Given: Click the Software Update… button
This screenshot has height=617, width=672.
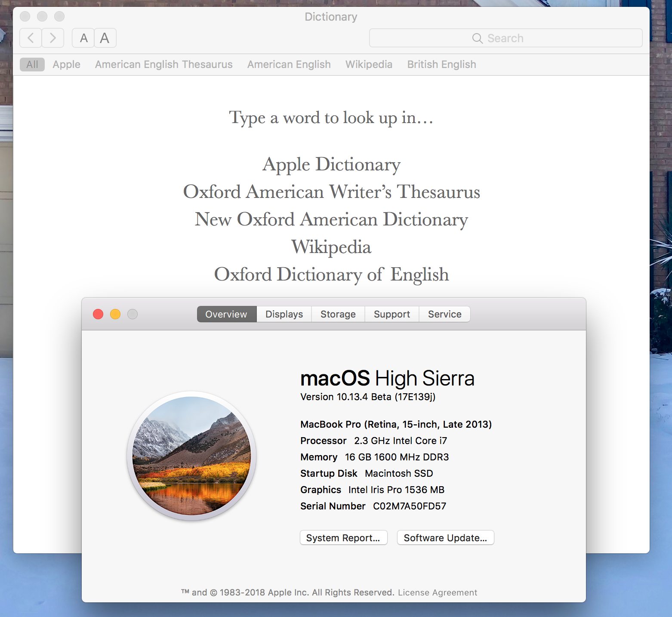Looking at the screenshot, I should point(446,538).
